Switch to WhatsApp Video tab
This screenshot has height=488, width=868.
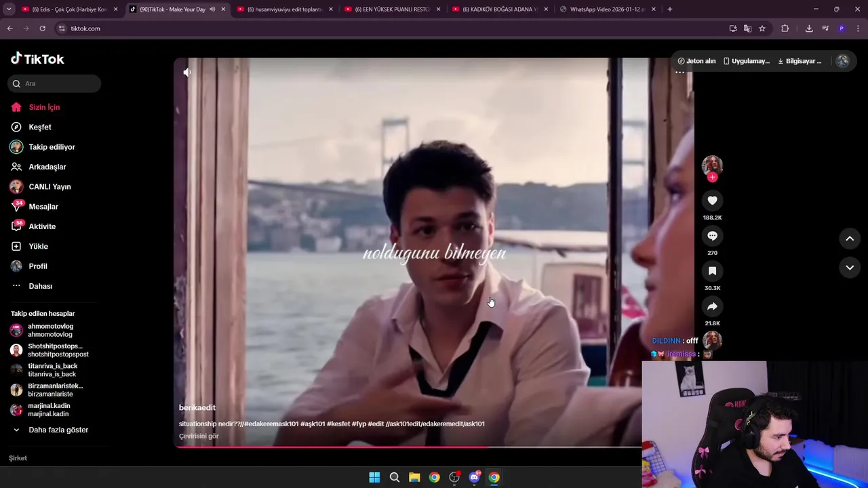coord(608,9)
